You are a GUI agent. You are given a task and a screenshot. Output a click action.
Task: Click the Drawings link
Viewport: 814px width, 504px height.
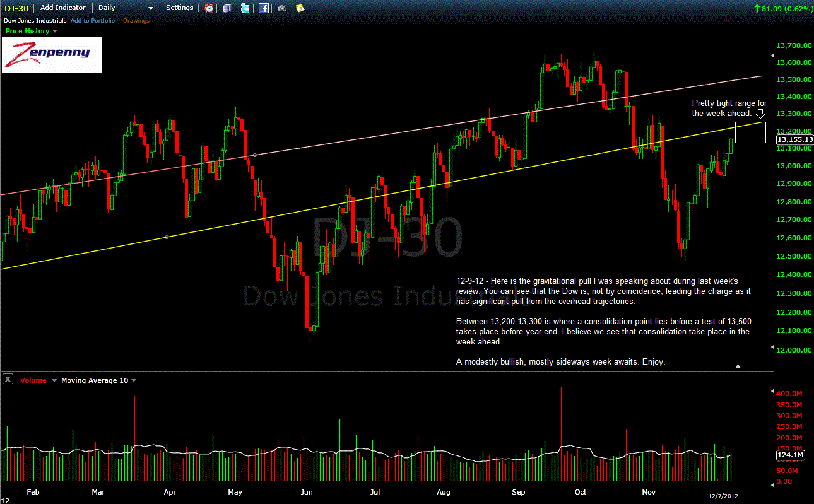(136, 21)
